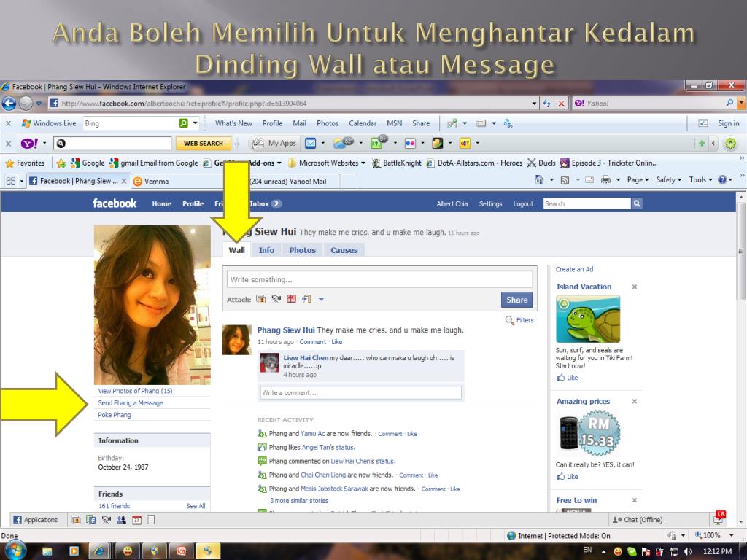Expand the address bar history dropdown
This screenshot has height=560, width=747.
pyautogui.click(x=535, y=104)
